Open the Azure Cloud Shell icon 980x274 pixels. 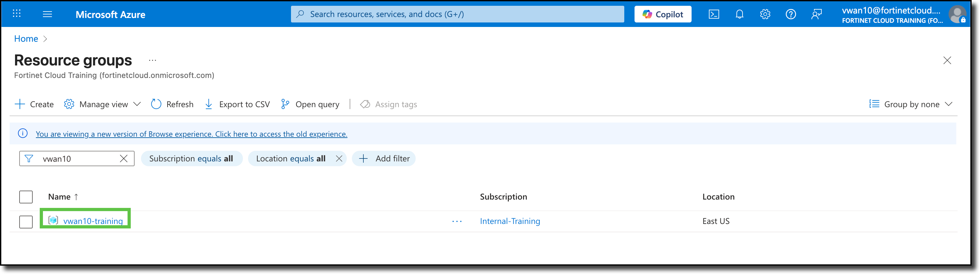pos(714,14)
